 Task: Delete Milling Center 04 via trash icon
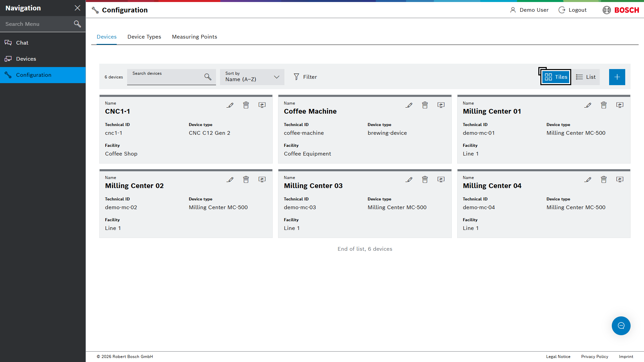(x=604, y=180)
